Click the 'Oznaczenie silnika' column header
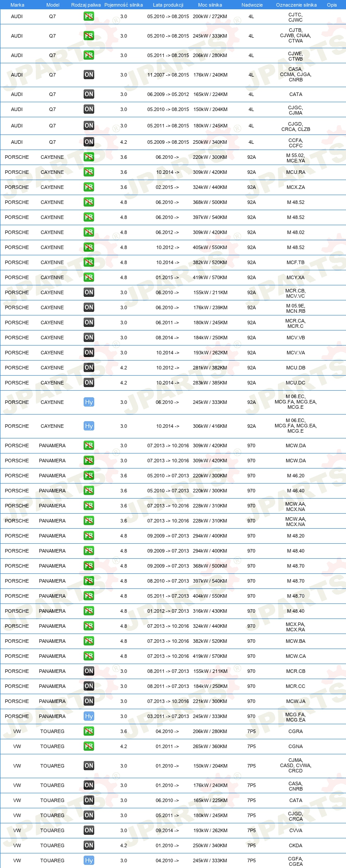Image resolution: width=346 pixels, height=868 pixels. click(x=296, y=5)
